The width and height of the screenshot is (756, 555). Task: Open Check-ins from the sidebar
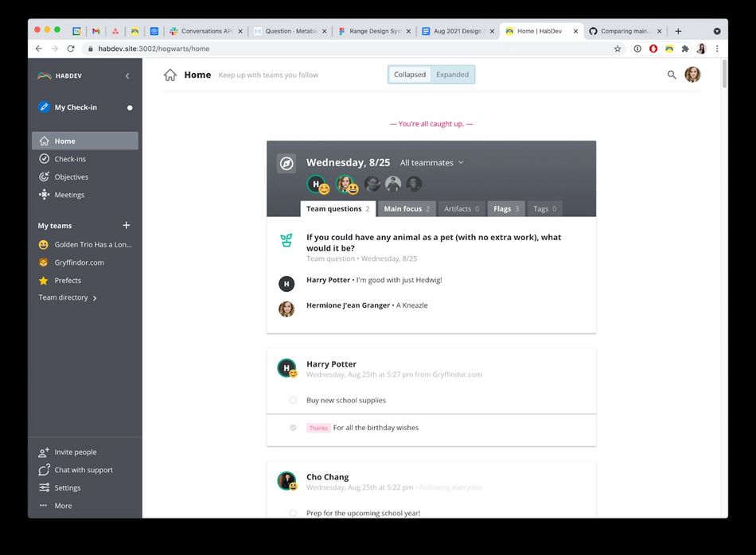85,158
